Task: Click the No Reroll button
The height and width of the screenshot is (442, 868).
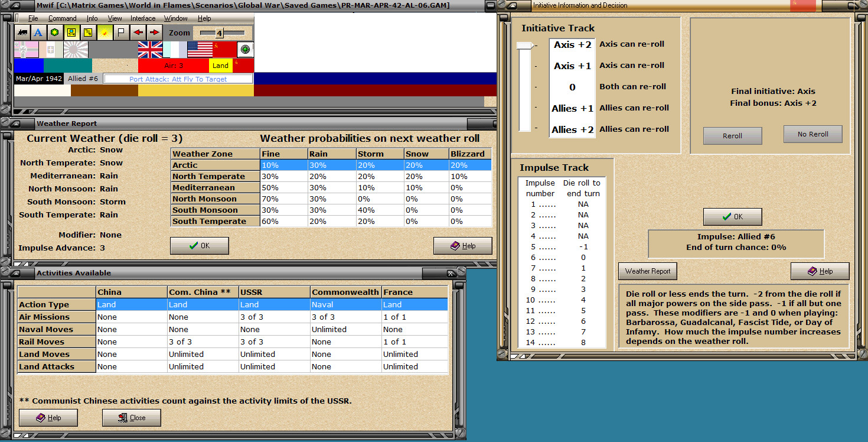Action: [x=812, y=134]
